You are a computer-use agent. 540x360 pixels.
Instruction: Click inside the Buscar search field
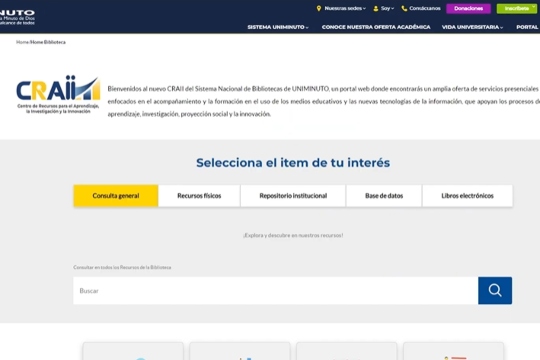tap(276, 290)
